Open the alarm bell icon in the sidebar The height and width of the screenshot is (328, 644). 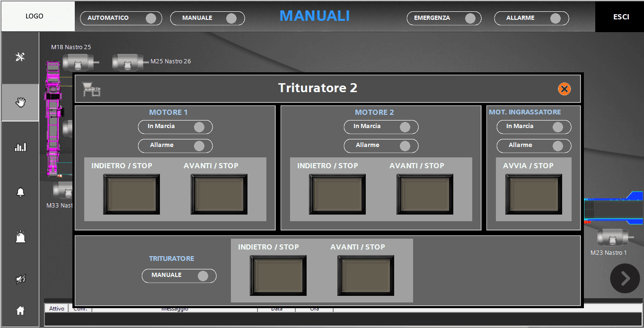coord(20,192)
